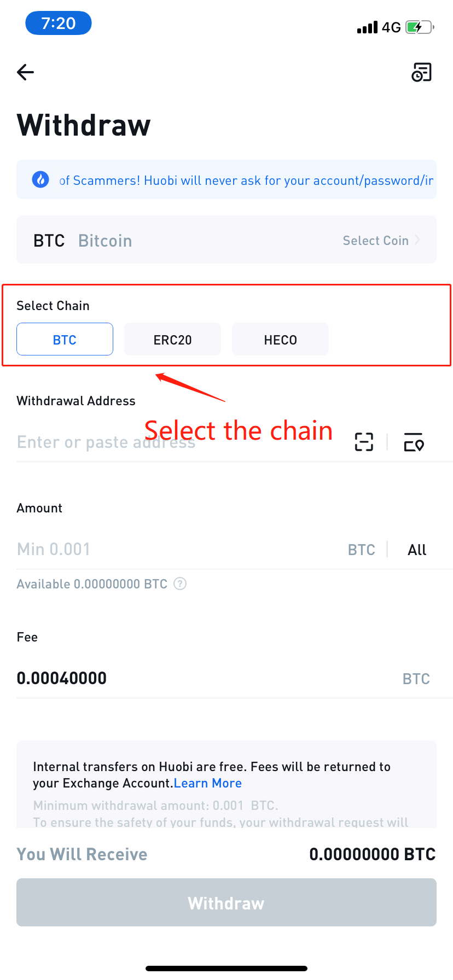Open Select Coin picker
Image resolution: width=453 pixels, height=980 pixels.
point(375,241)
